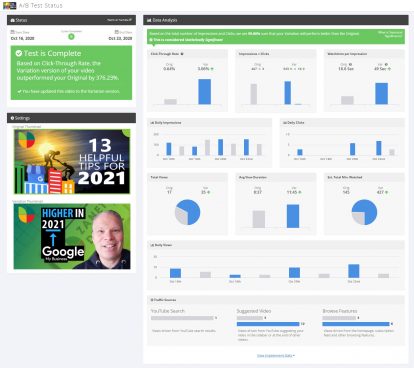Viewport: 414px width, 368px height.
Task: Click the original rate '0.64%'
Action: click(169, 69)
